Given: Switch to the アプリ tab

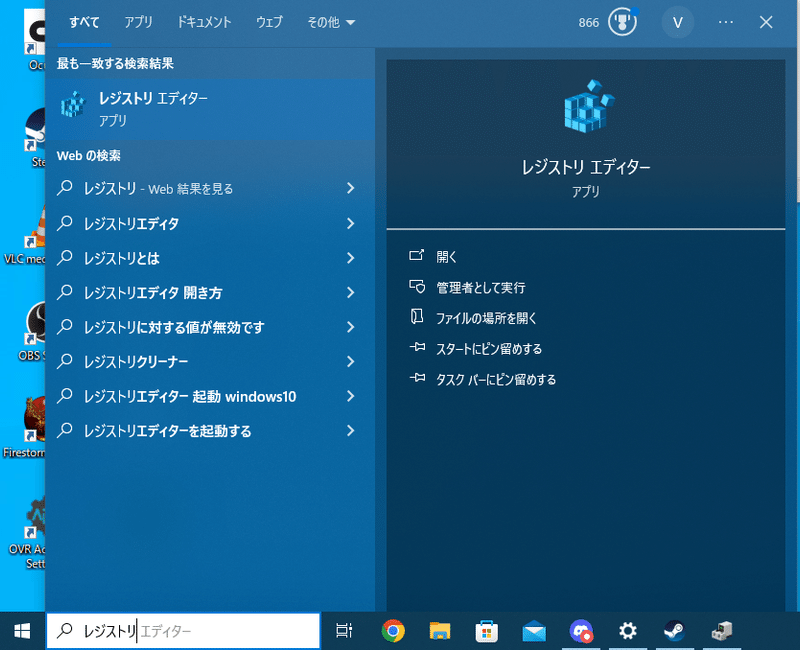Looking at the screenshot, I should 138,22.
